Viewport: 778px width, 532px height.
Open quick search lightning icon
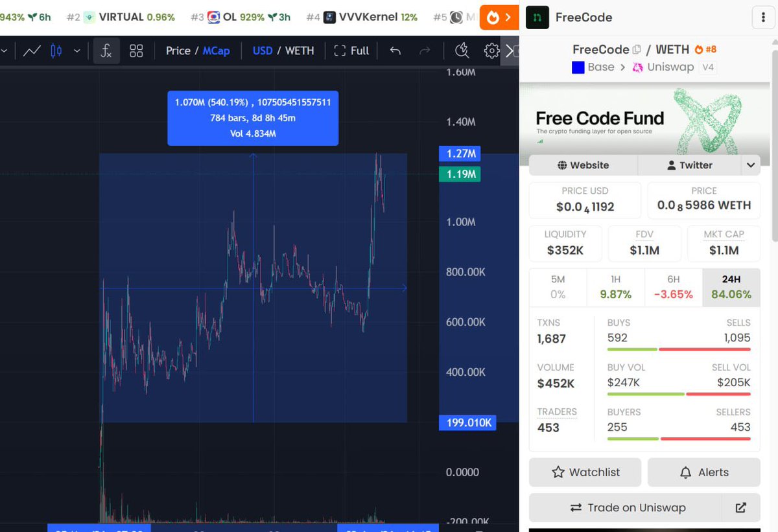462,51
